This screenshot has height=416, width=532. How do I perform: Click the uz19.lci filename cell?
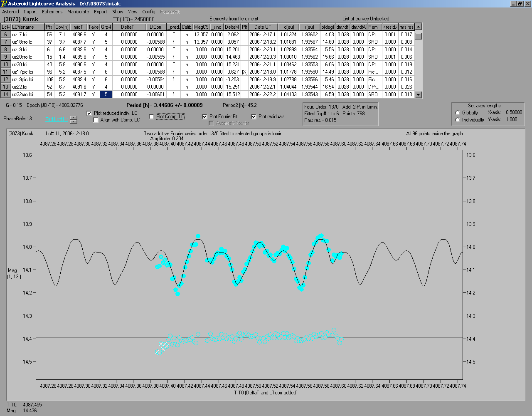[x=27, y=50]
